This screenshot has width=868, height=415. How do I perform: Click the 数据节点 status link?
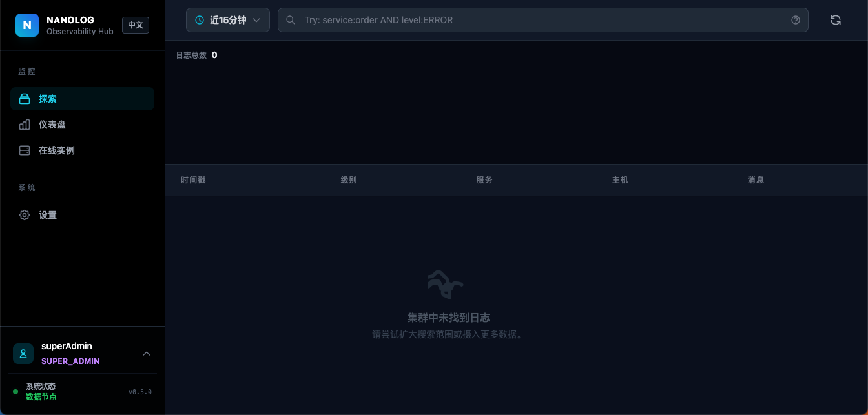tap(41, 397)
